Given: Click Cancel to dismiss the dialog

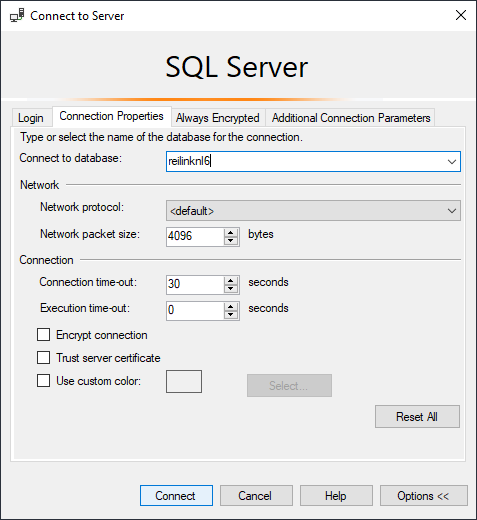Looking at the screenshot, I should tap(256, 496).
